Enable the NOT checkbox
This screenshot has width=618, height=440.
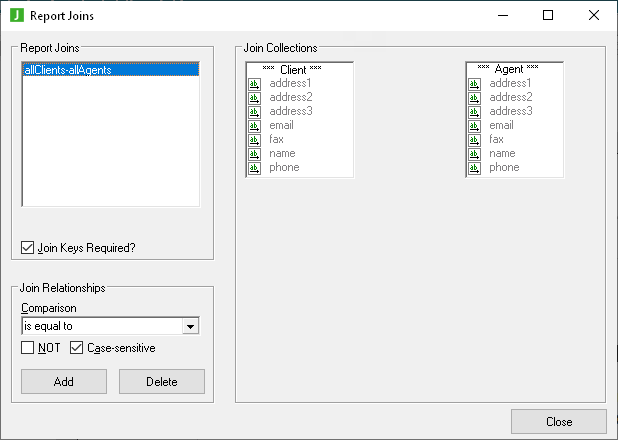[x=27, y=348]
